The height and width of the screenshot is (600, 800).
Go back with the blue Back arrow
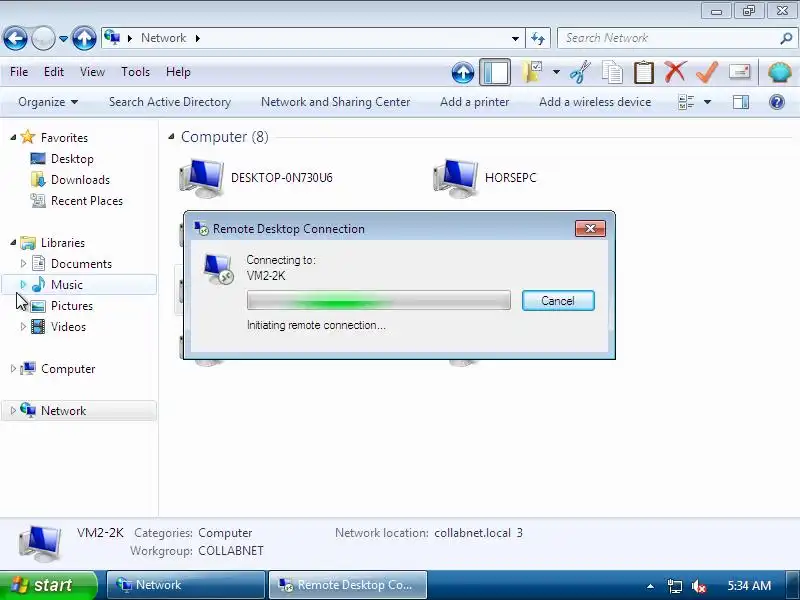(x=15, y=38)
